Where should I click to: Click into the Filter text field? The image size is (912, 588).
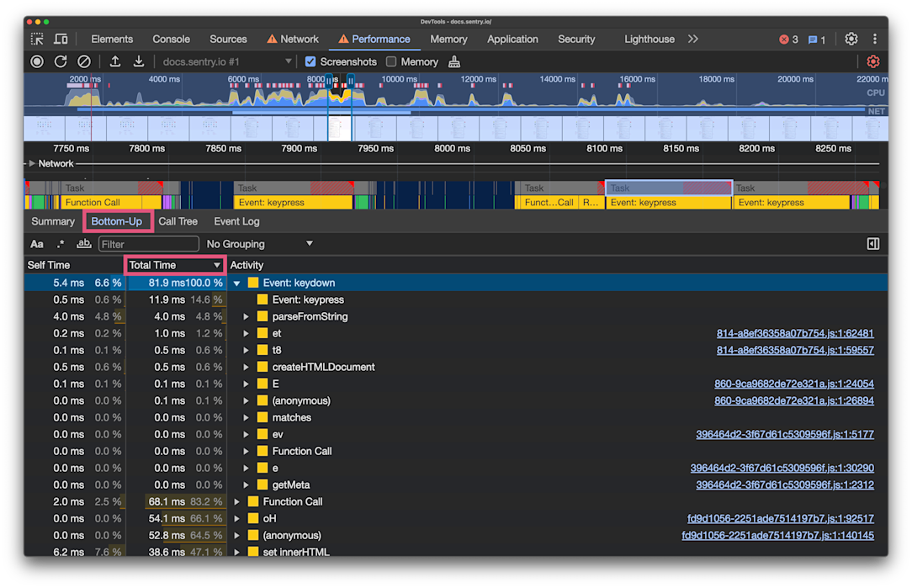149,244
